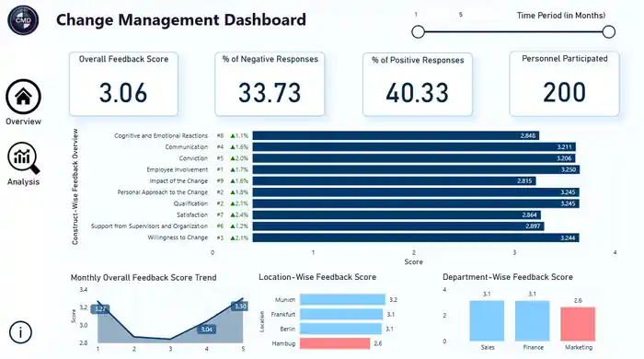Screen dimensions: 644x359
Task: Click the 3.06 overall score value
Action: 123,93
